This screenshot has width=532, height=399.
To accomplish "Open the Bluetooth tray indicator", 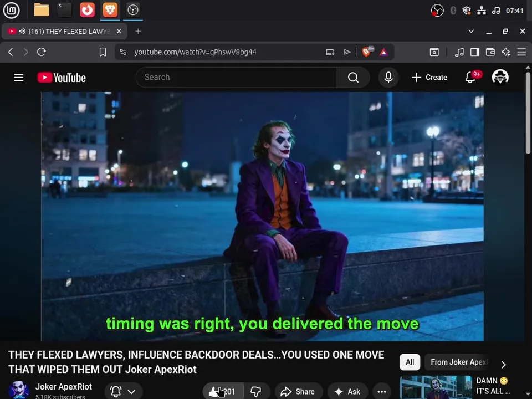I will (453, 11).
